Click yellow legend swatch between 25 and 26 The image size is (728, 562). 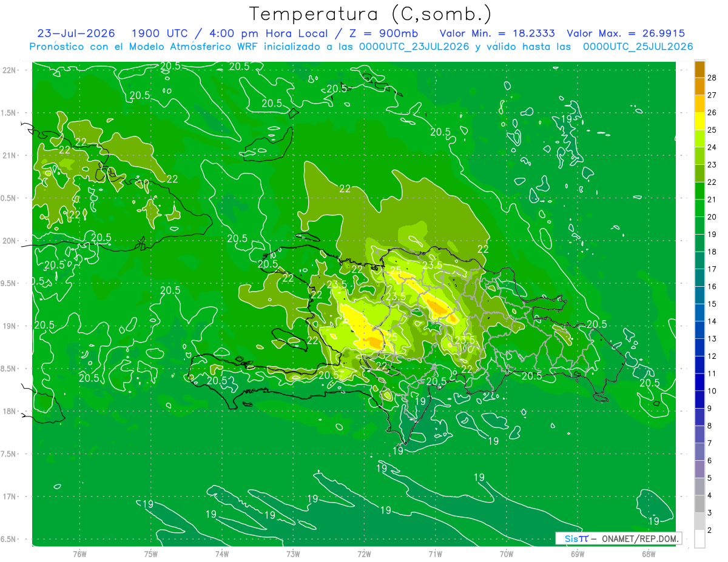tap(699, 121)
